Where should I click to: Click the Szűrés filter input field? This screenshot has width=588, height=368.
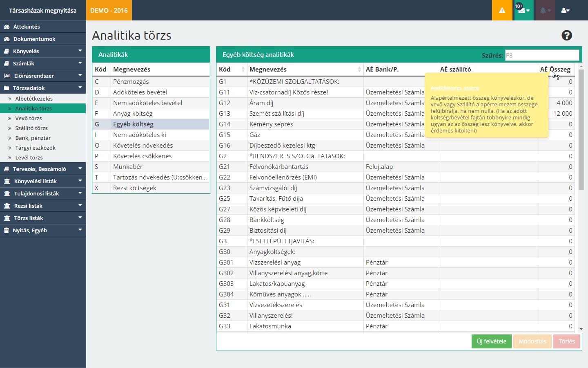542,55
